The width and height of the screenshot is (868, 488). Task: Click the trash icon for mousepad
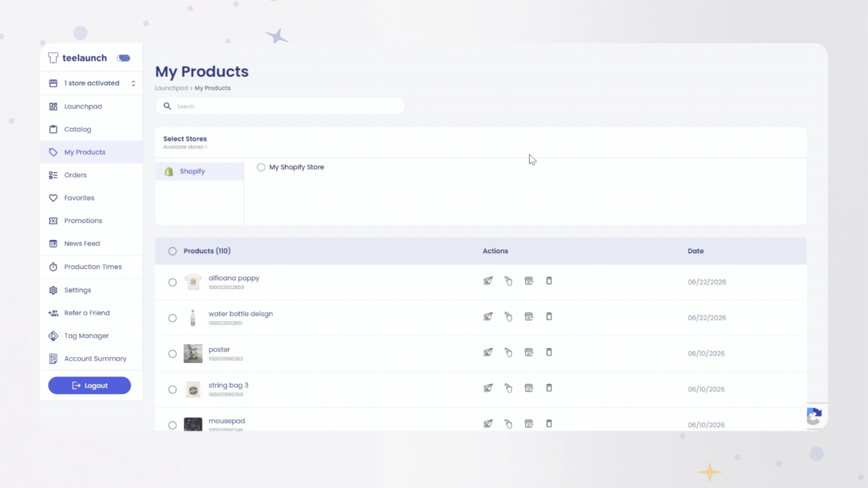[549, 424]
